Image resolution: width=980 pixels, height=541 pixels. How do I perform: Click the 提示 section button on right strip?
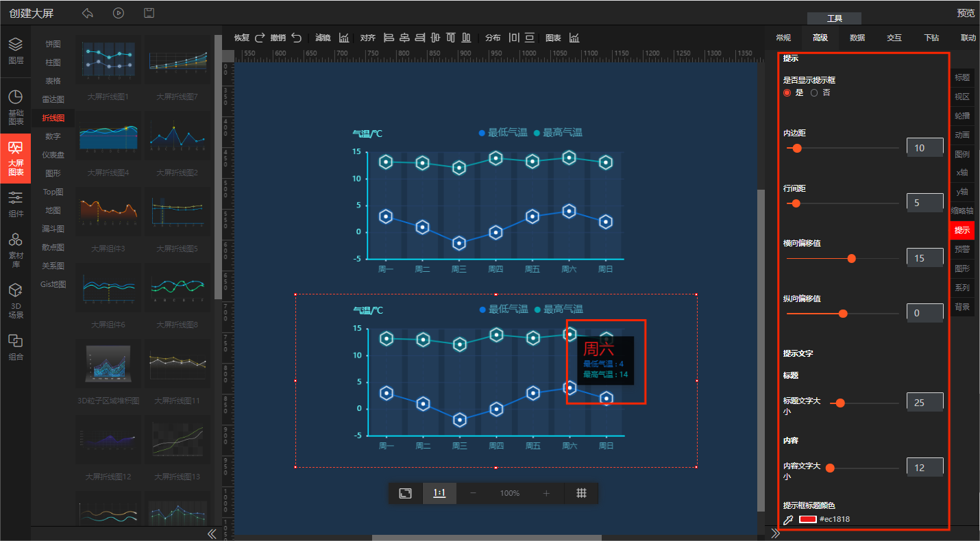pos(962,230)
